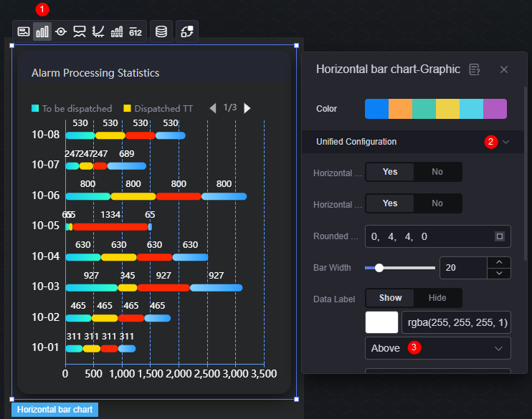The height and width of the screenshot is (419, 532).
Task: Click the 10-08 axis label
Action: coord(45,135)
